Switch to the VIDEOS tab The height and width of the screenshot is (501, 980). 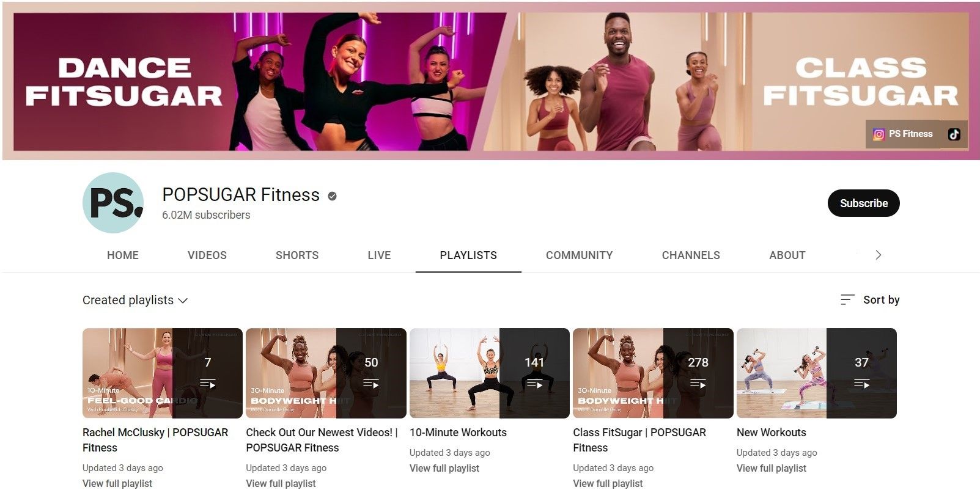207,255
